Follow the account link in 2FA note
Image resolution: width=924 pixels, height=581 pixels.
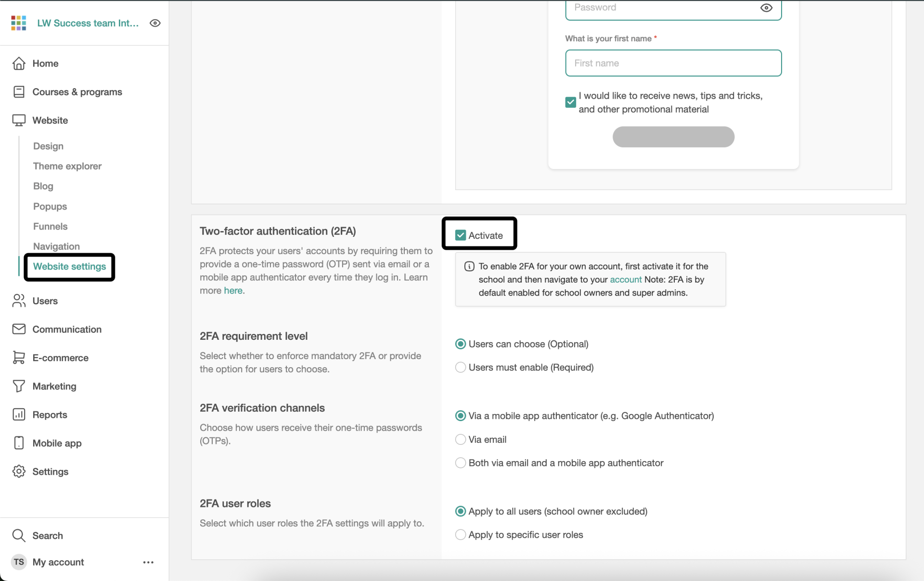point(626,279)
